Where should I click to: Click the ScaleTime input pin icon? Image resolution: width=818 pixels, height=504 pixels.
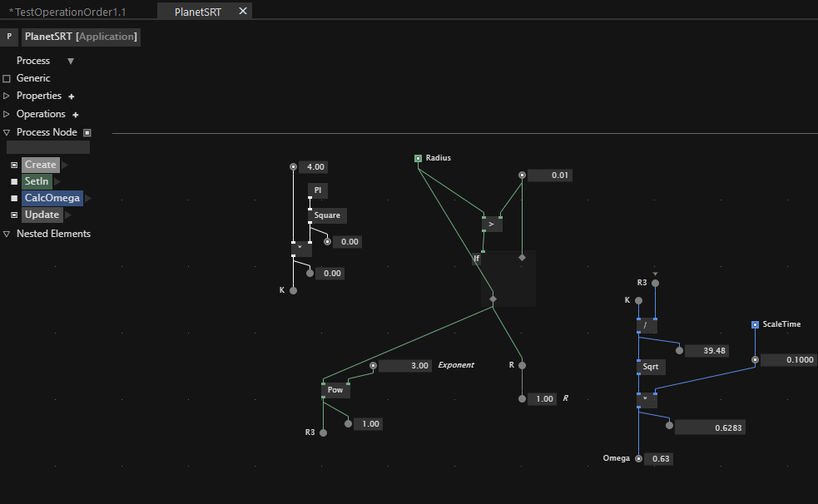[x=756, y=324]
